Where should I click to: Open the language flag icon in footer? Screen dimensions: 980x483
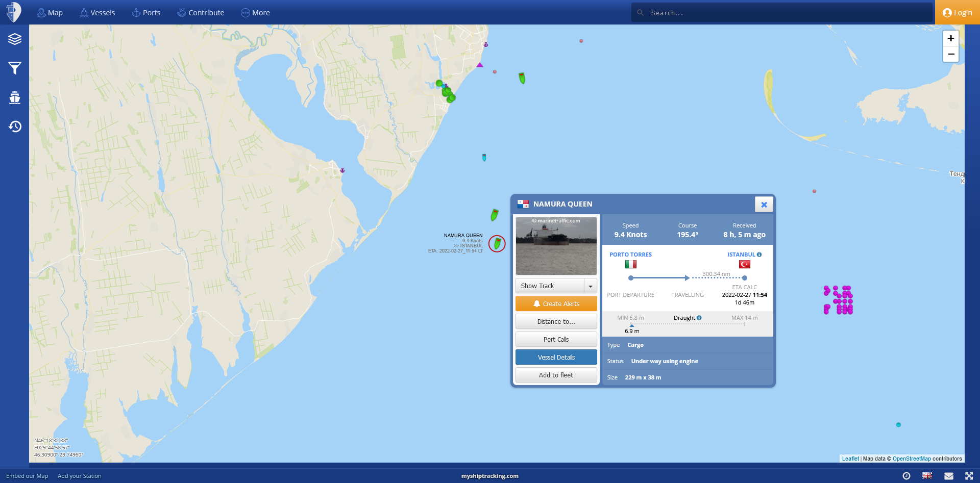927,476
